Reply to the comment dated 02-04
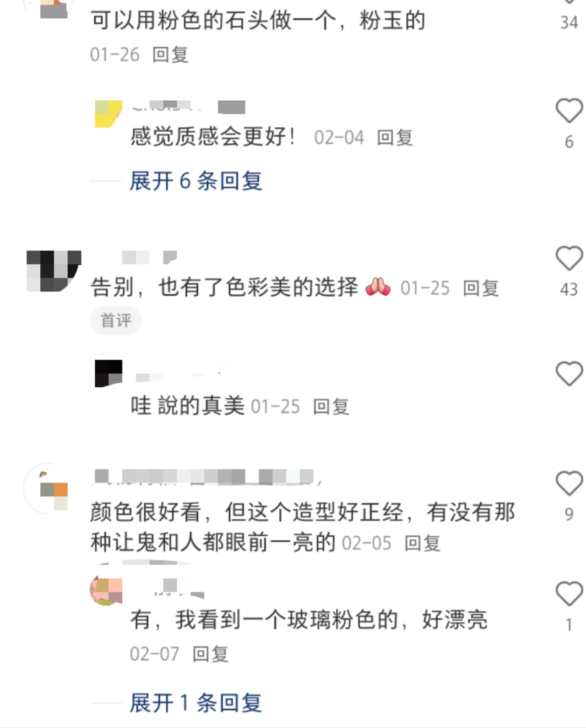 [x=395, y=137]
